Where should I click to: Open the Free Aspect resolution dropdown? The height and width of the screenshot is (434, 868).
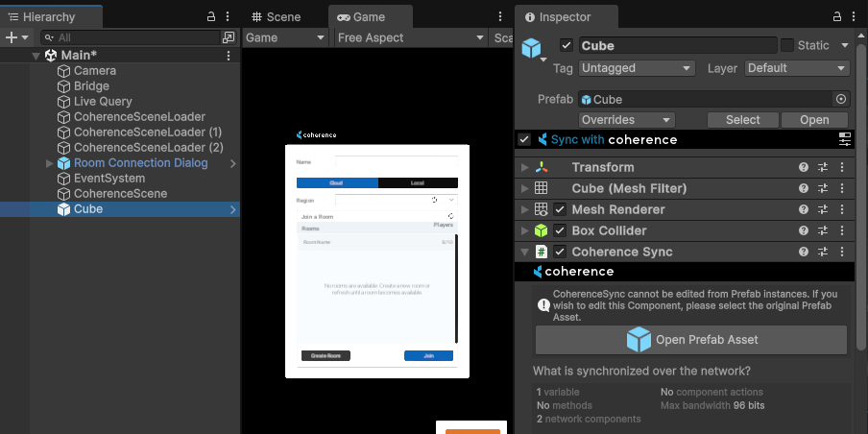pos(409,37)
